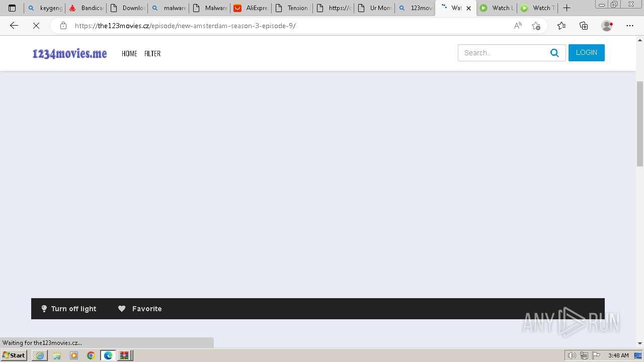Open the Collections panel
Viewport: 644px width, 362px height.
coord(584,26)
